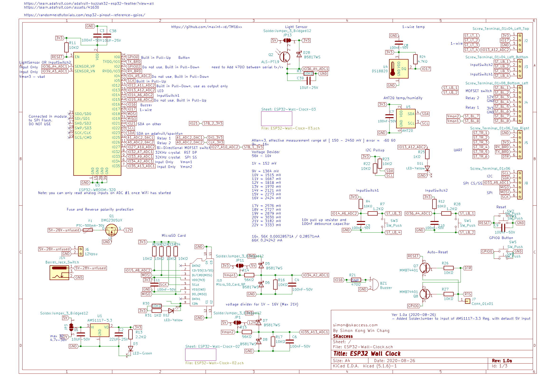Select the R11 10KΩ resistor symbol
This screenshot has height=392, width=555.
click(x=66, y=48)
